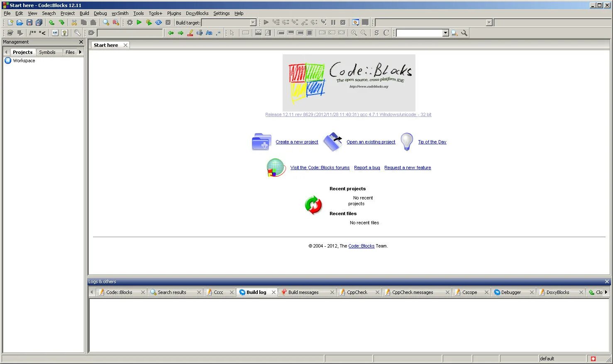Screen dimensions: 613x364
Task: Click the left green previous-match arrow
Action: point(171,33)
